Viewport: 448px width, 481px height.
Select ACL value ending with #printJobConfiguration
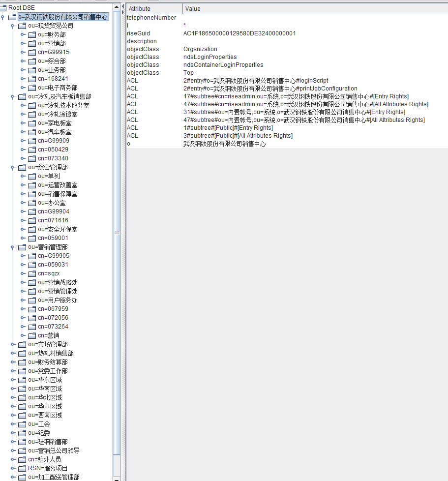point(270,89)
